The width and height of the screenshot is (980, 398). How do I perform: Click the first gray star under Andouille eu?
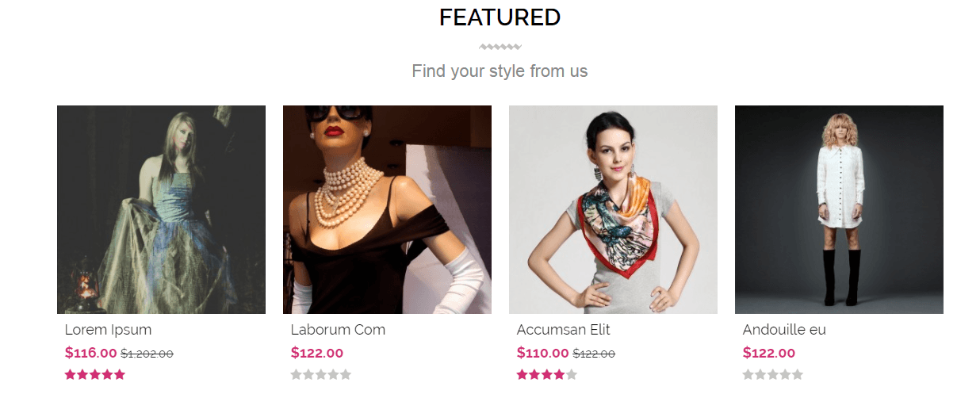pyautogui.click(x=748, y=374)
